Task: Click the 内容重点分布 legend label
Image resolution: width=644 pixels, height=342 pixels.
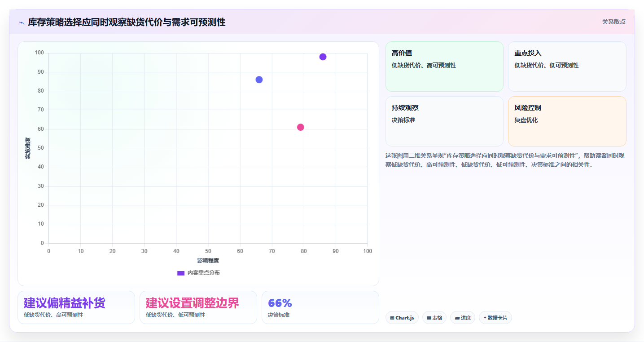Action: (203, 273)
